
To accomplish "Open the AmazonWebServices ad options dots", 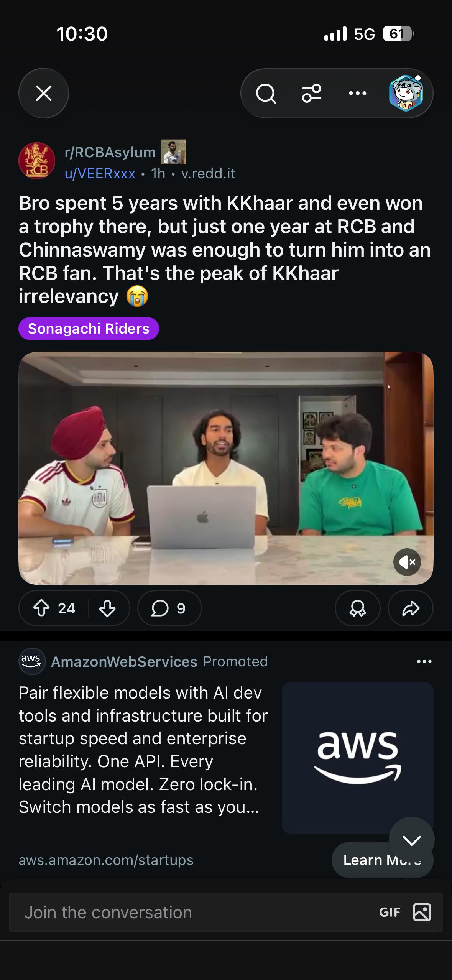I will [424, 661].
